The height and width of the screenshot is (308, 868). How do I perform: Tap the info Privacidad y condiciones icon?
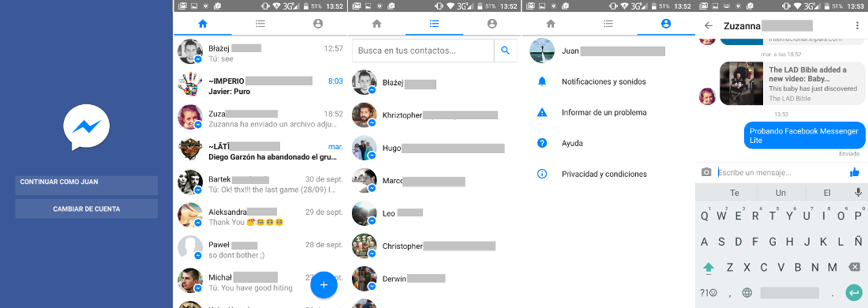[x=542, y=174]
